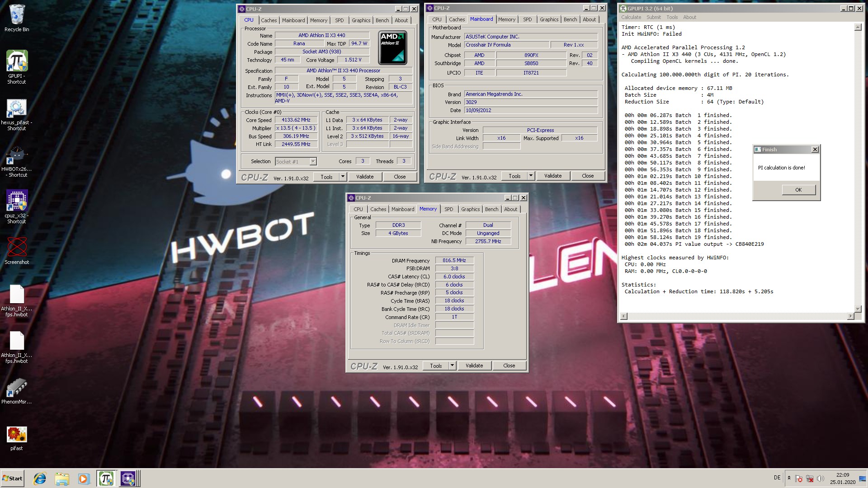Click the AMD Athlon II logo in CPU-Z
868x488 pixels.
coord(392,47)
